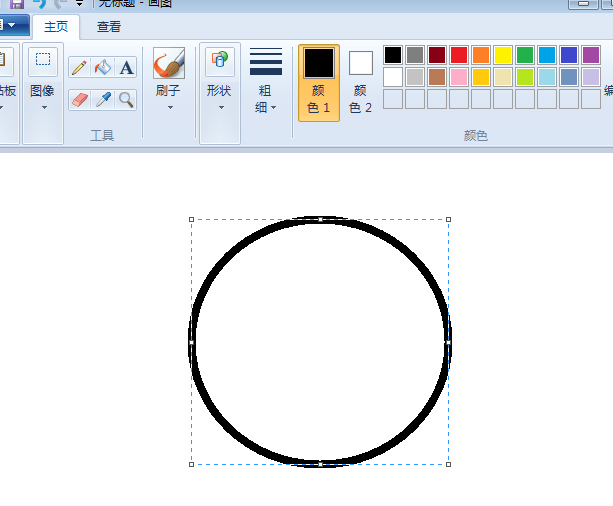Click the left-middle selection handle of the circle
This screenshot has width=613, height=506.
[192, 342]
